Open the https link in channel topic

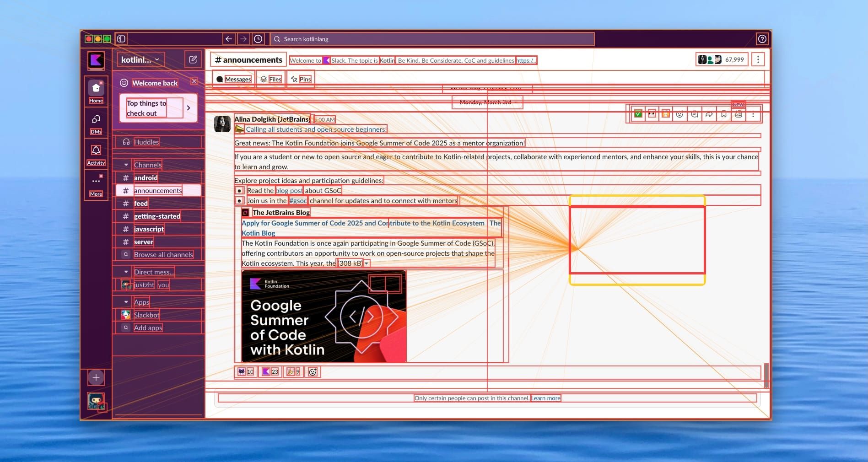coord(526,60)
